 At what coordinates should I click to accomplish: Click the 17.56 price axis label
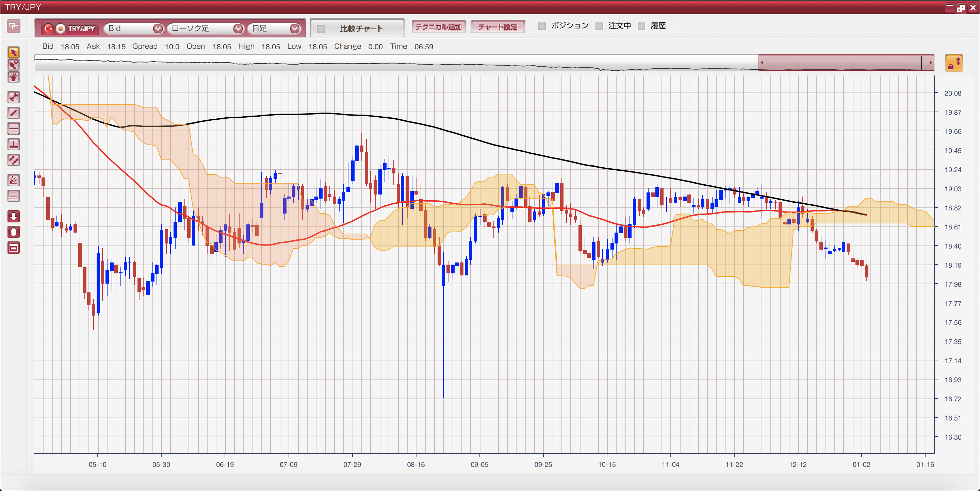pos(953,323)
